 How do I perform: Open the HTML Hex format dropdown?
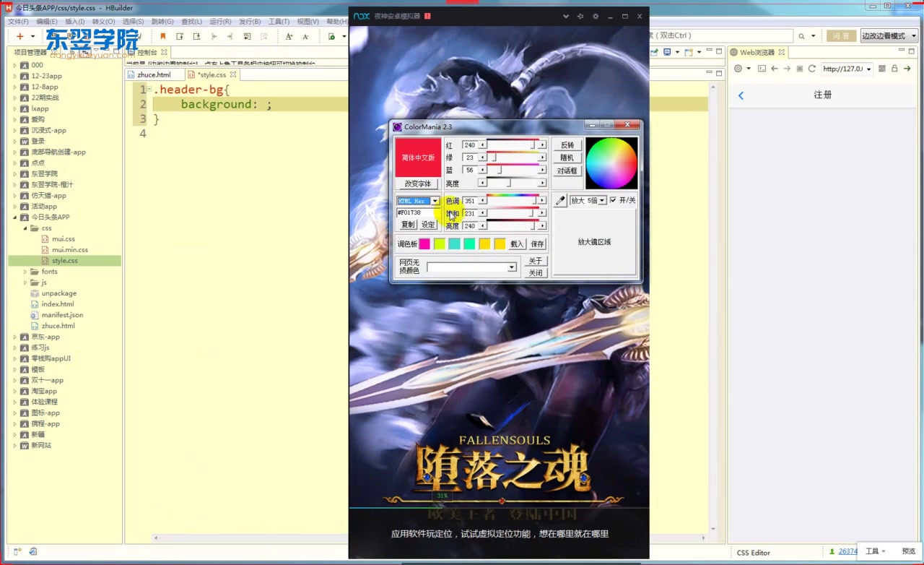pos(435,201)
